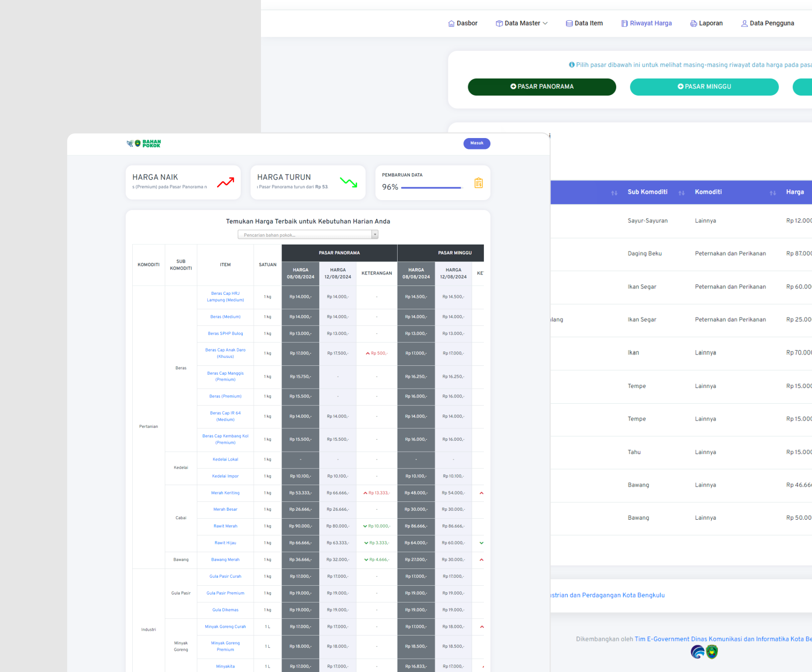Click the Daging Beku sub komoditi cell
Image resolution: width=812 pixels, height=672 pixels.
pyautogui.click(x=645, y=253)
